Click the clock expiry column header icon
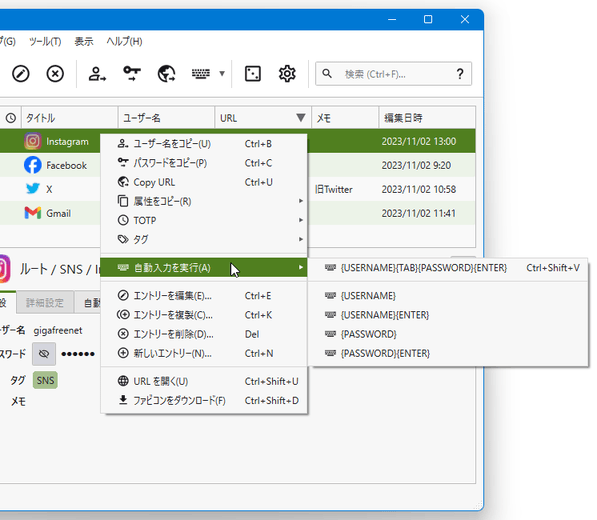 coord(11,118)
